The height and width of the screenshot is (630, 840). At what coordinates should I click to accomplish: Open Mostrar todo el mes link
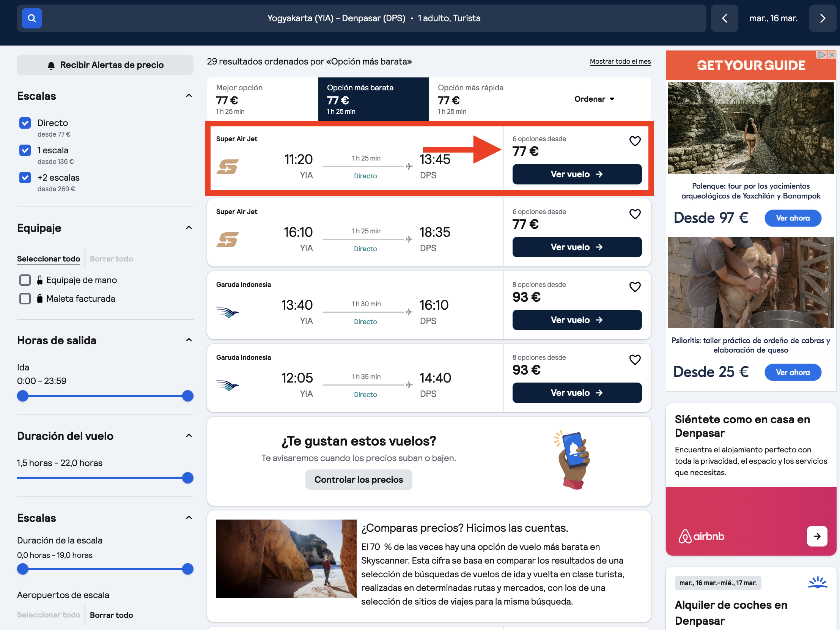(x=620, y=61)
